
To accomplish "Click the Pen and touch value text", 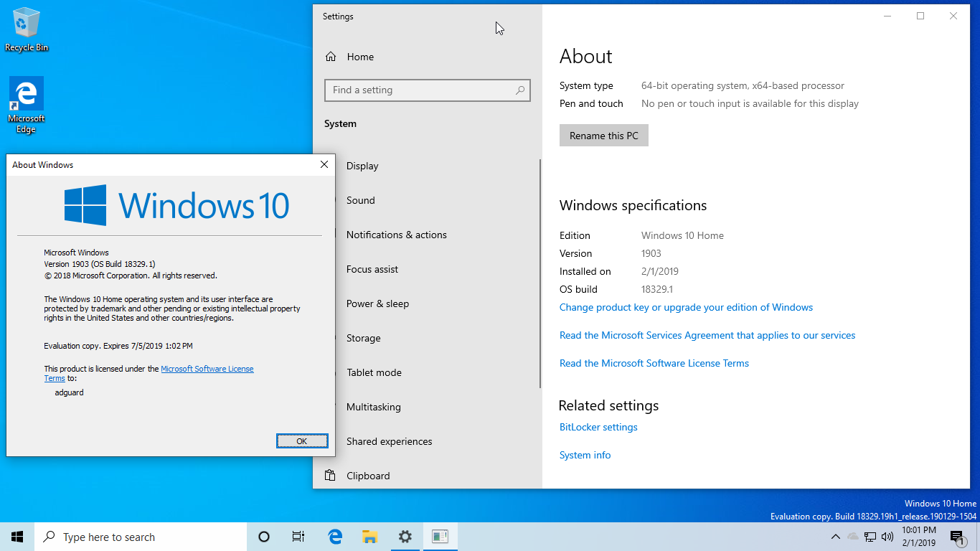I will coord(750,103).
